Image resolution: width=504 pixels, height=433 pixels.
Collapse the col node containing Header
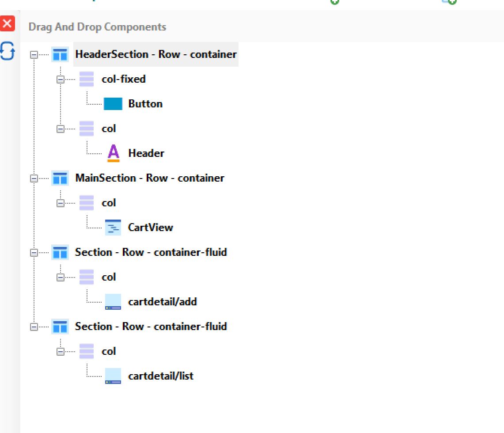click(x=61, y=129)
